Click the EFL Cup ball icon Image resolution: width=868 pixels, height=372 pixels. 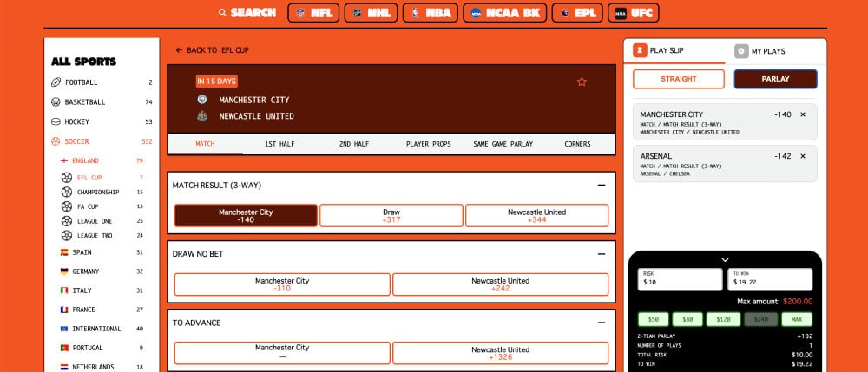[x=67, y=178]
